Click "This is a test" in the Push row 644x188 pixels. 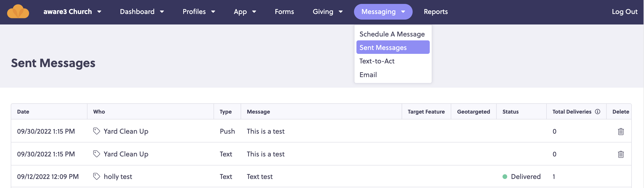click(266, 131)
